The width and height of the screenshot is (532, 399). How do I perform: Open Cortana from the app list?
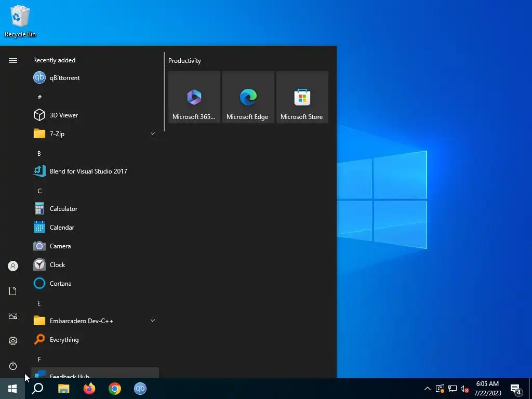pos(95,283)
